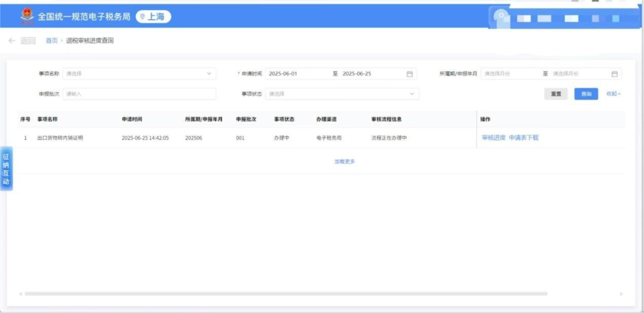644x313 pixels.
Task: Click the 申报批次 input field
Action: tap(139, 94)
